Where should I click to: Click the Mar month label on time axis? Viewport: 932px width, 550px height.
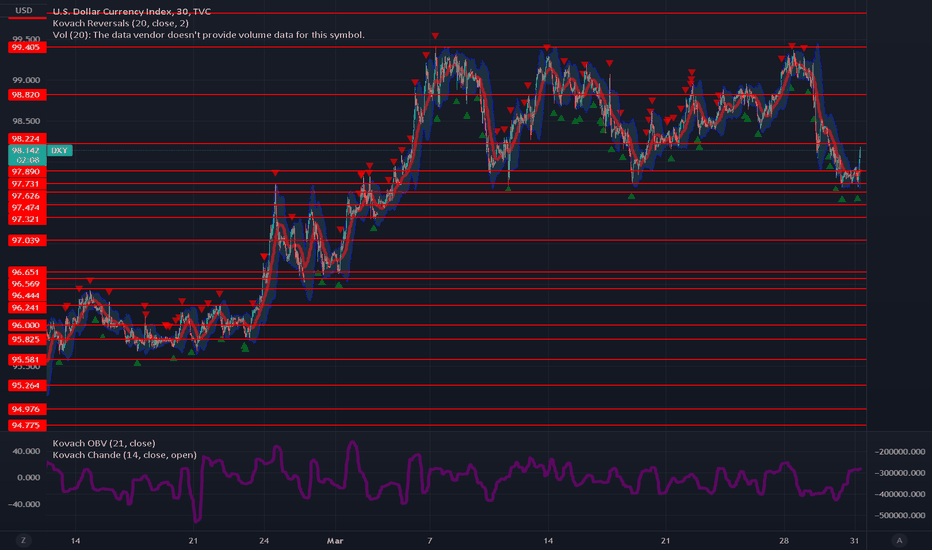pyautogui.click(x=335, y=540)
